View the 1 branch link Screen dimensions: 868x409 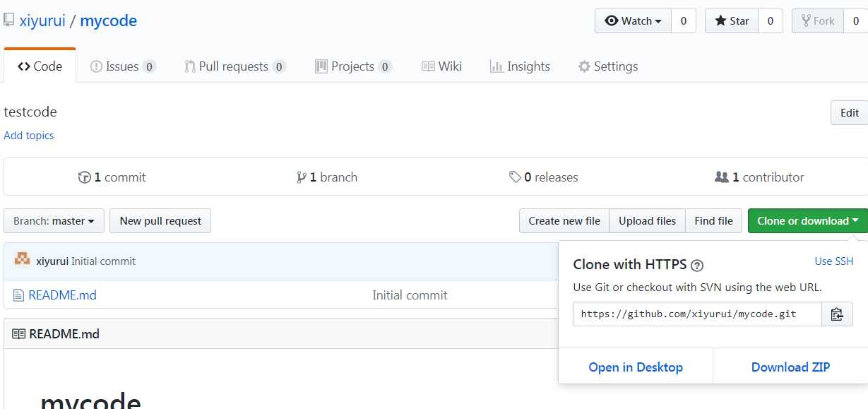click(x=327, y=177)
